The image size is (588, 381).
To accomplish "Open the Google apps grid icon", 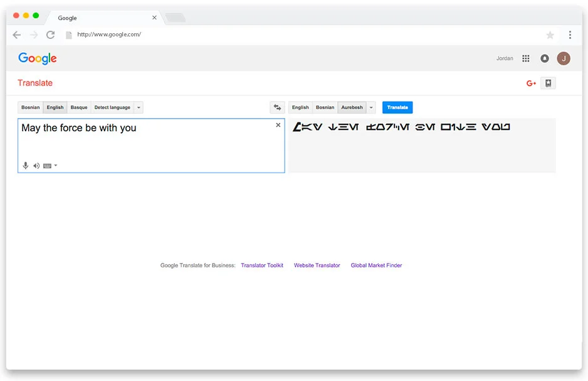I will pyautogui.click(x=525, y=58).
